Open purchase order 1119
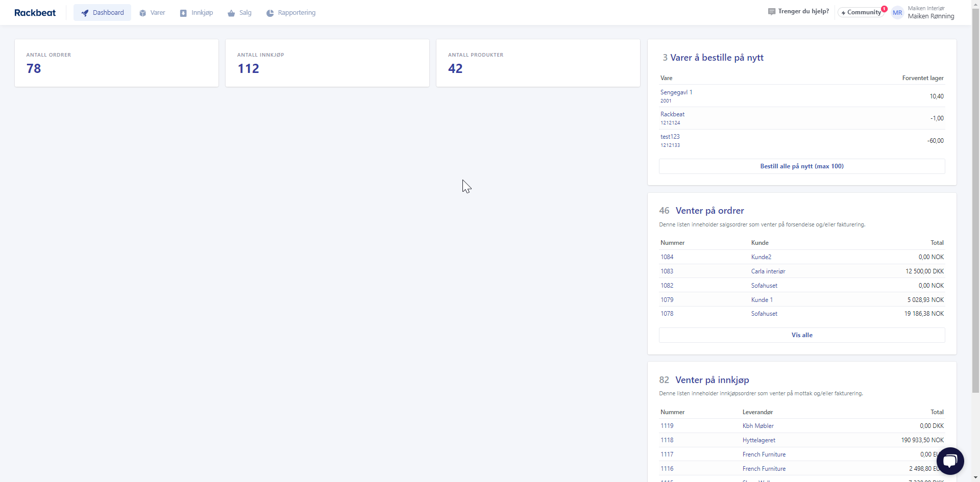 tap(667, 425)
